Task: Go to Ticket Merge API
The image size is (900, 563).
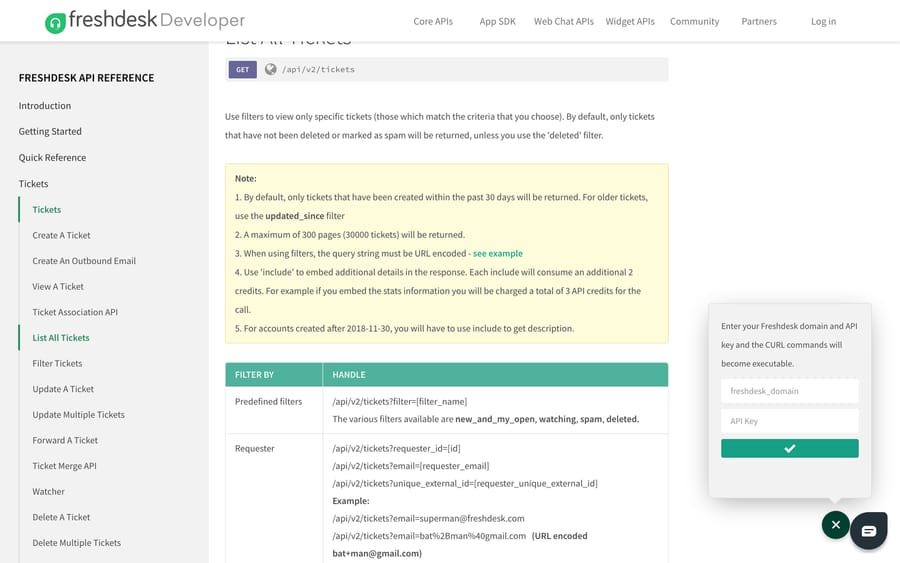Action: click(x=64, y=466)
